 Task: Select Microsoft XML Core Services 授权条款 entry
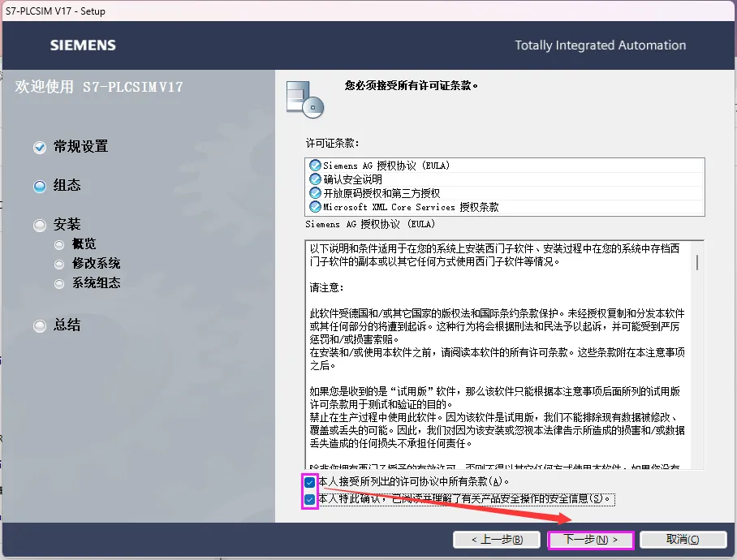(x=504, y=206)
